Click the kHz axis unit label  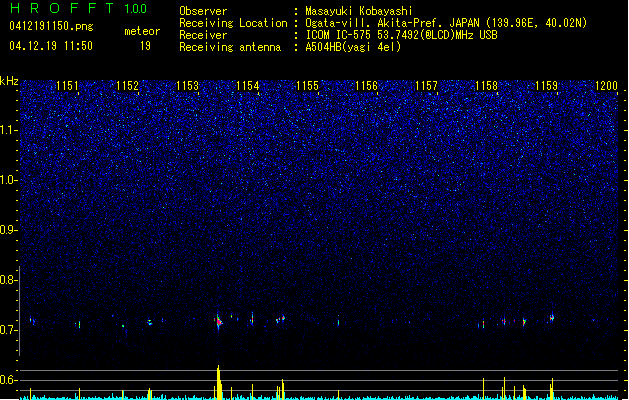coord(9,81)
